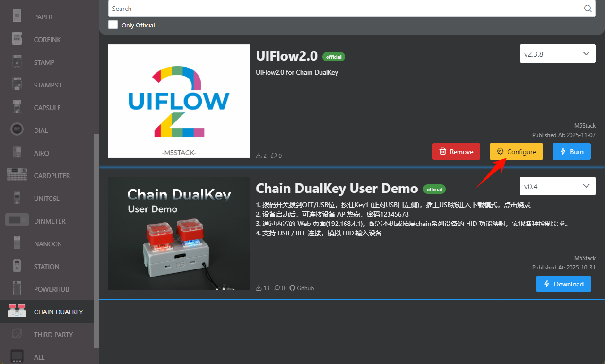Show the ALL devices category
The image size is (605, 364).
coord(39,357)
